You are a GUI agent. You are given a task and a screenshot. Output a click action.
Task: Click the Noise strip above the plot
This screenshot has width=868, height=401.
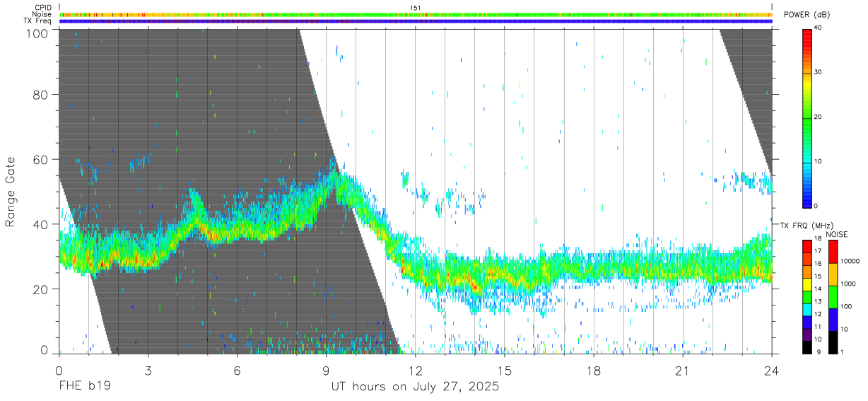(x=416, y=14)
